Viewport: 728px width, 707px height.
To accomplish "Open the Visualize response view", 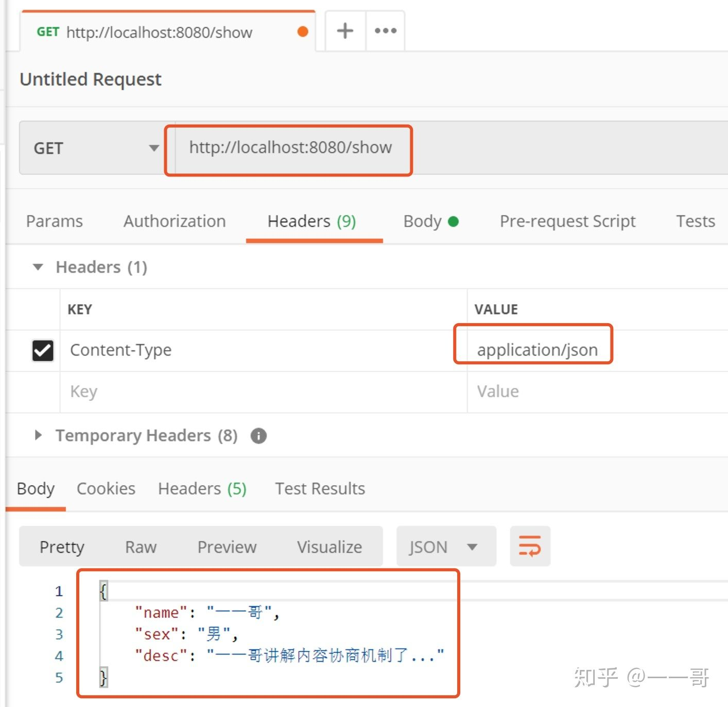I will click(329, 546).
